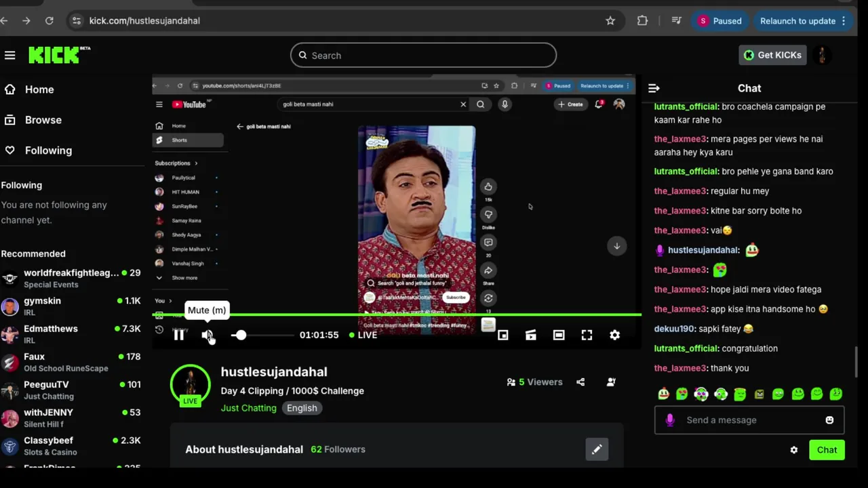
Task: Collapse the chat panel
Action: [654, 88]
